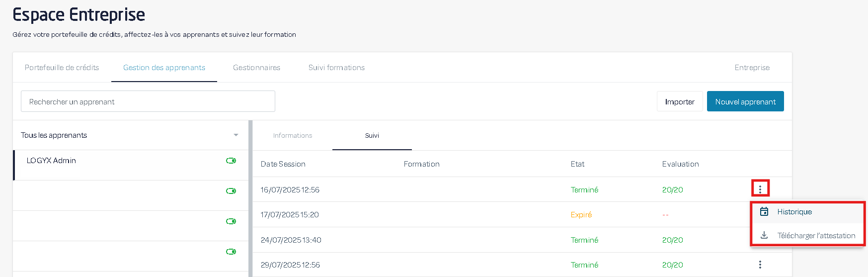
Task: Focus the Rechercher un apprenant search field
Action: (x=148, y=101)
